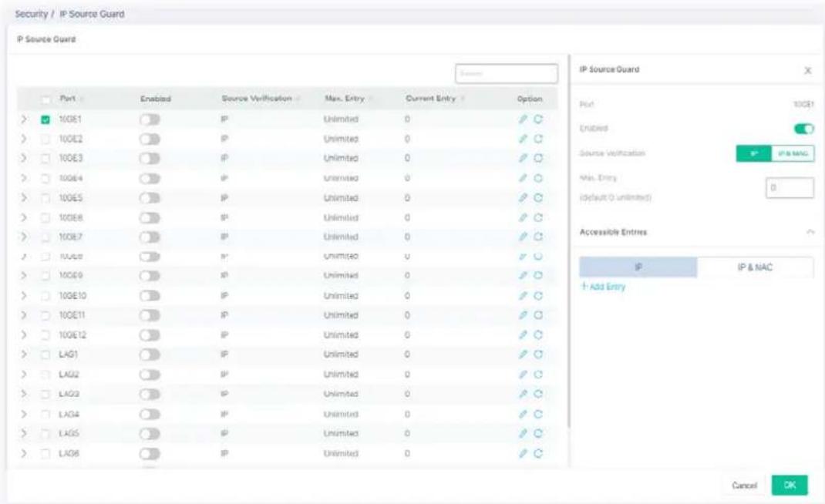This screenshot has height=504, width=825.
Task: Click pencil icon for 10GE7
Action: pyautogui.click(x=523, y=237)
